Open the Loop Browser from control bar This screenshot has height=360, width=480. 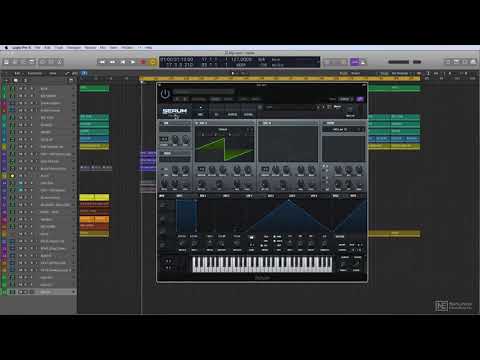(465, 62)
